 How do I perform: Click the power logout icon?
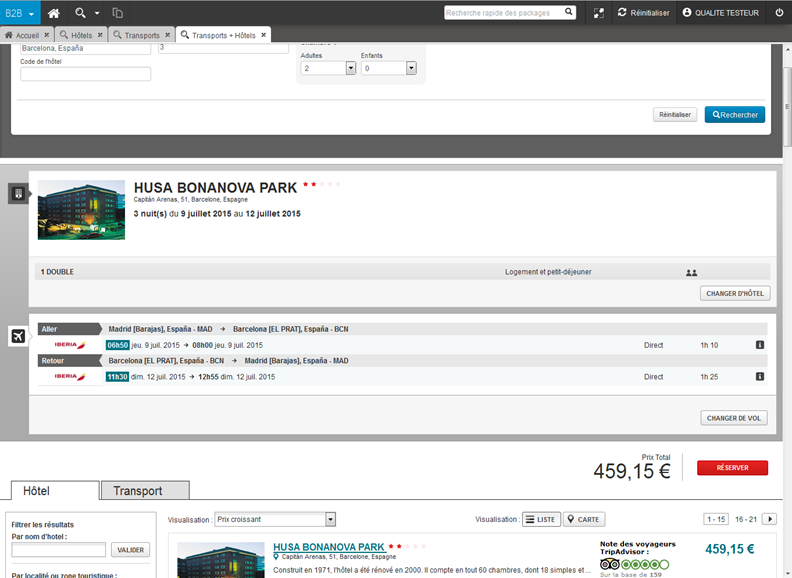tap(779, 13)
